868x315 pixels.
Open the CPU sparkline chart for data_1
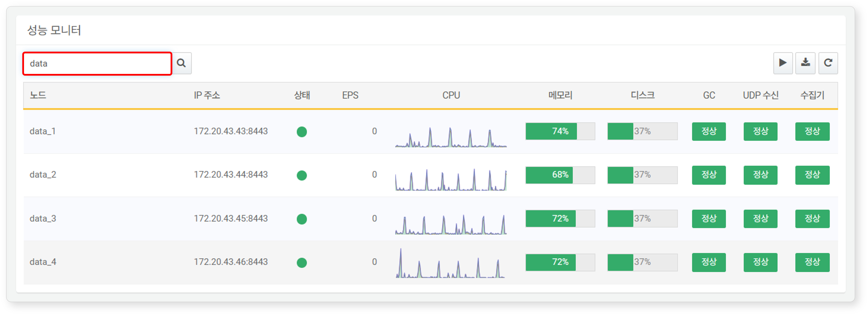451,137
